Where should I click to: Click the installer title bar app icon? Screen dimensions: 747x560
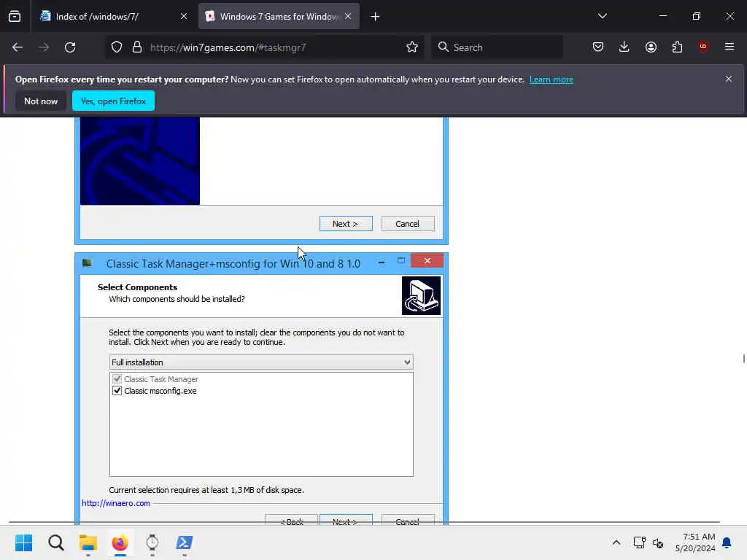point(88,262)
